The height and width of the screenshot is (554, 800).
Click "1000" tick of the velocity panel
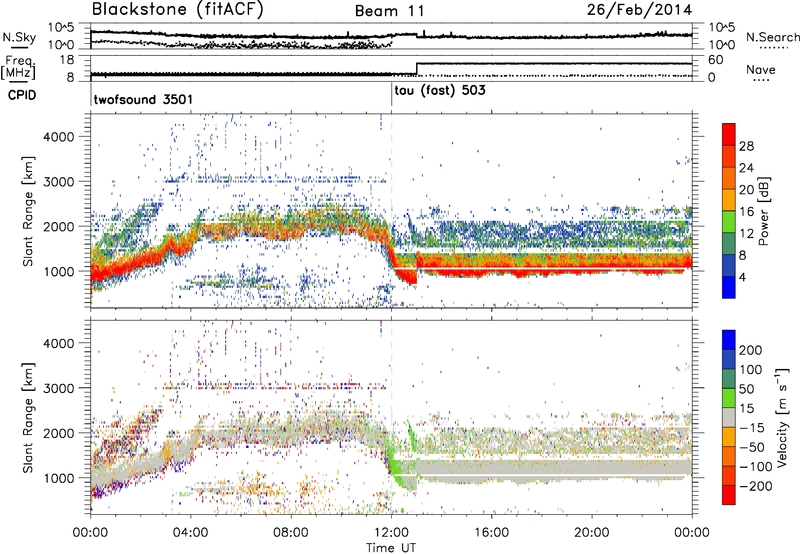tap(58, 478)
